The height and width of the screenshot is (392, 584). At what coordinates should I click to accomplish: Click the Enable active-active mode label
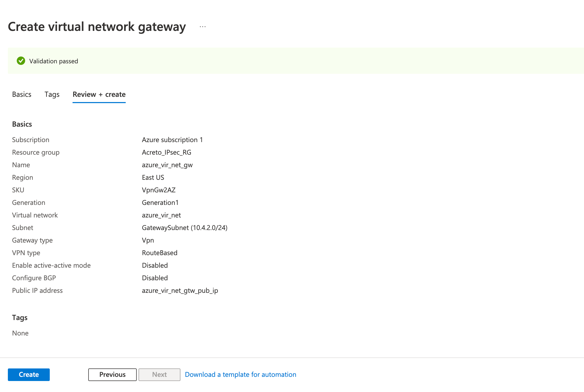51,265
